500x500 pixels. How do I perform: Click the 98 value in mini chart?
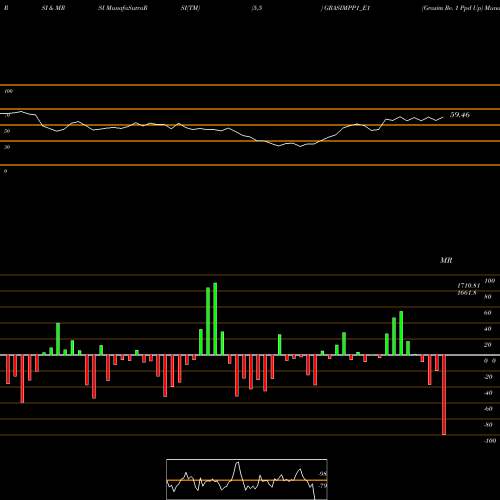pyautogui.click(x=322, y=474)
